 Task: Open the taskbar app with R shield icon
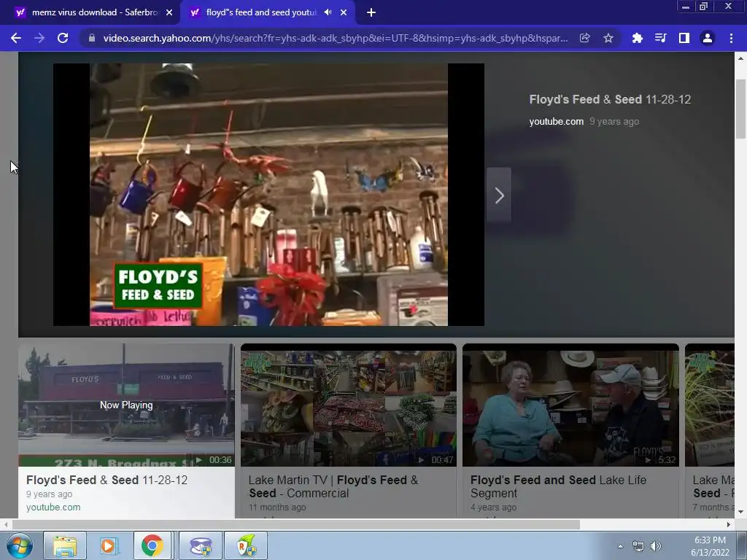tap(246, 545)
